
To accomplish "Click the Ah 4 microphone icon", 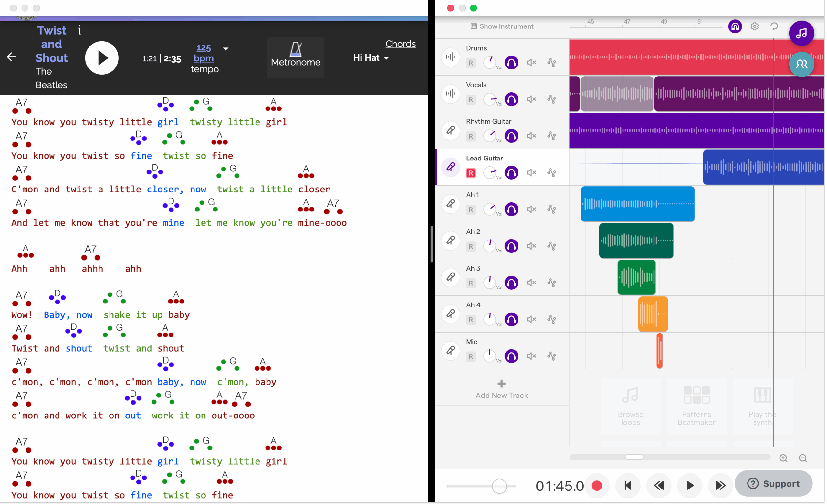I will click(x=450, y=314).
